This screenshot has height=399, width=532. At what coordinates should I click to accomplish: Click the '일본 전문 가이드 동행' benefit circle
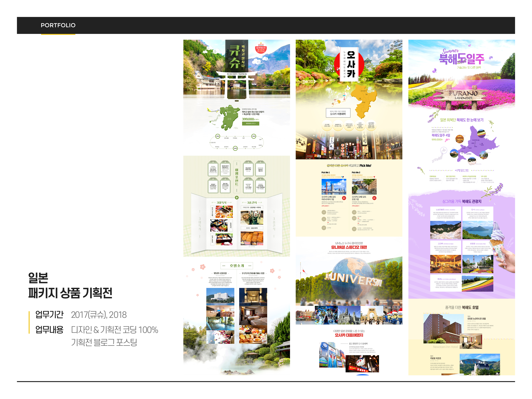[327, 125]
